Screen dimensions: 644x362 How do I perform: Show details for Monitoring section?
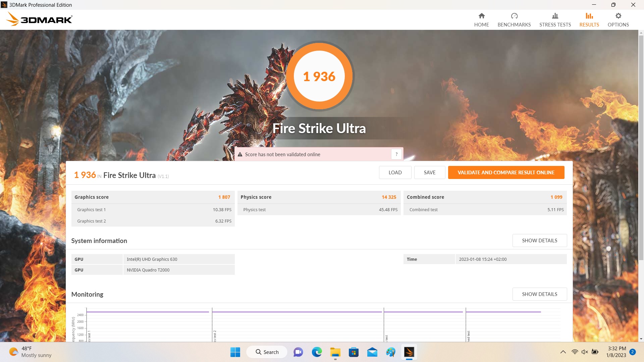click(539, 294)
